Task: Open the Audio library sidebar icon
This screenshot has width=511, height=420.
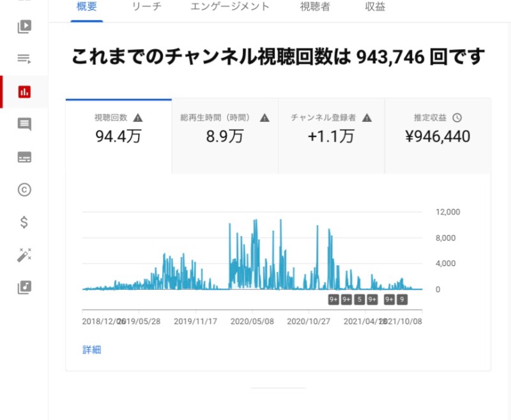Action: coord(24,287)
